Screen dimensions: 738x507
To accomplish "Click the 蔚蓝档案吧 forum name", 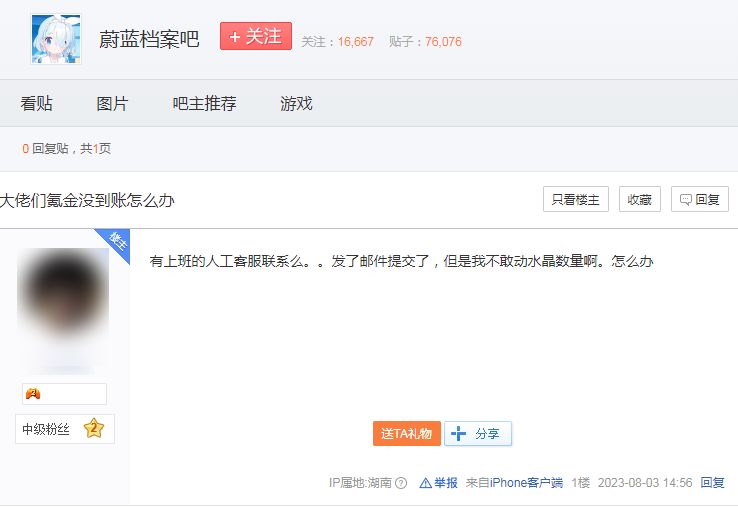I will (149, 39).
